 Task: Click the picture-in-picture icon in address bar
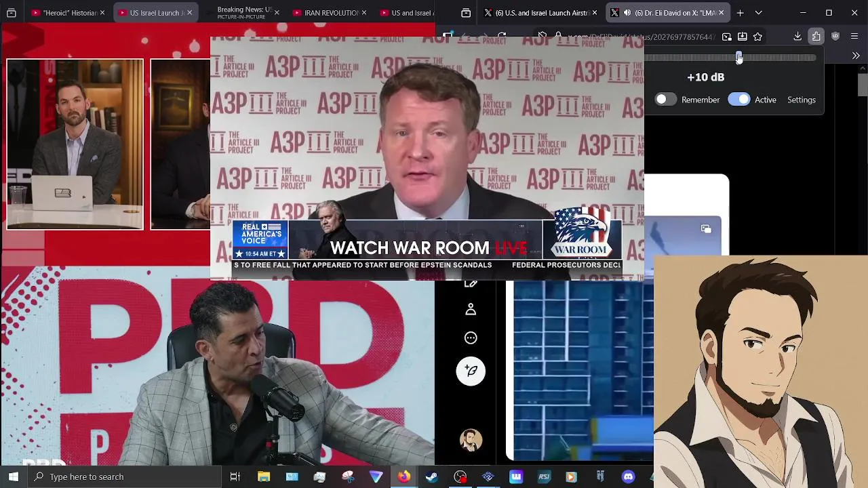[727, 37]
